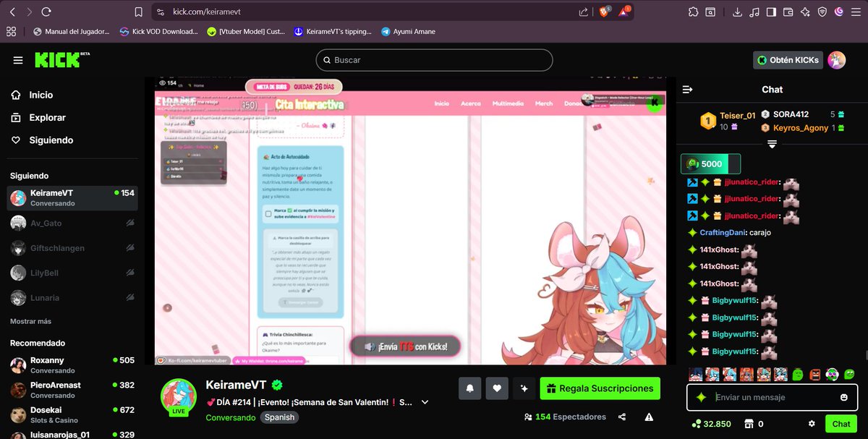Screen dimensions: 868x439
Task: Click the Buscar search box
Action: (x=434, y=60)
